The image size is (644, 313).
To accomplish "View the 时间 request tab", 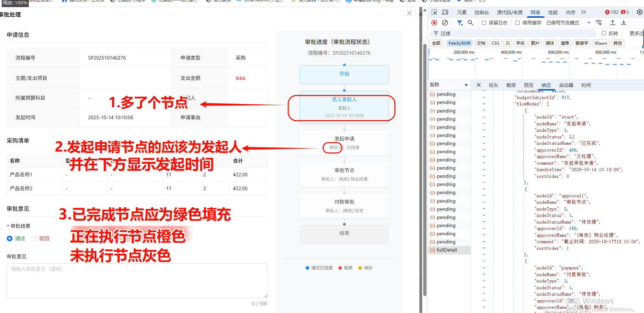I will pos(586,85).
